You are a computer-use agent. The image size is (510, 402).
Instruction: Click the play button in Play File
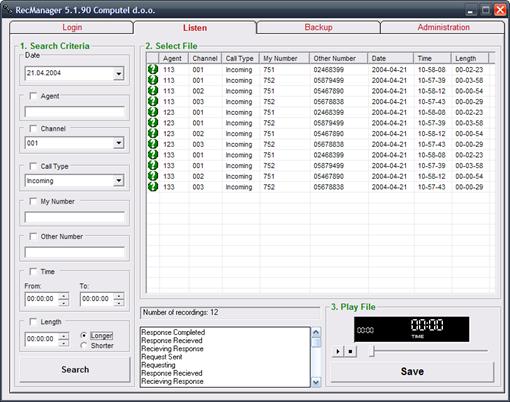(x=338, y=351)
